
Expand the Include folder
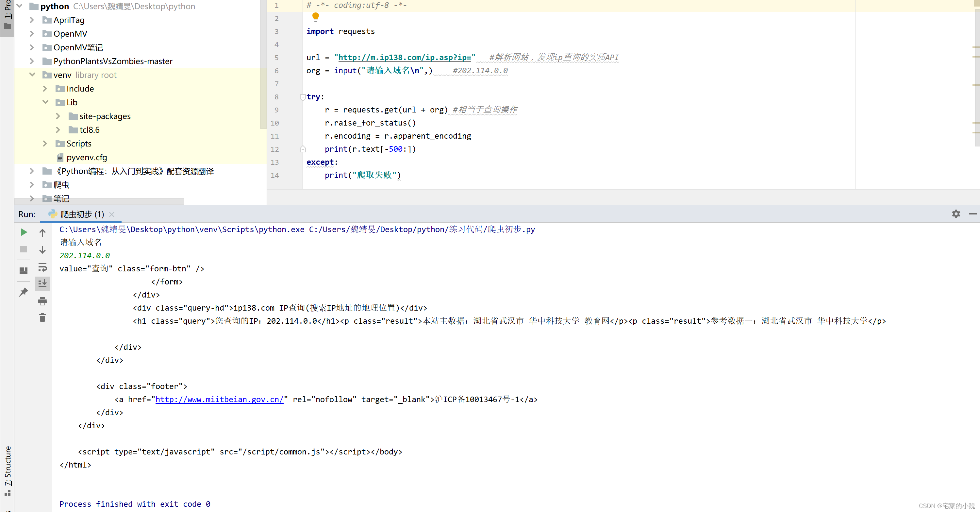click(45, 88)
